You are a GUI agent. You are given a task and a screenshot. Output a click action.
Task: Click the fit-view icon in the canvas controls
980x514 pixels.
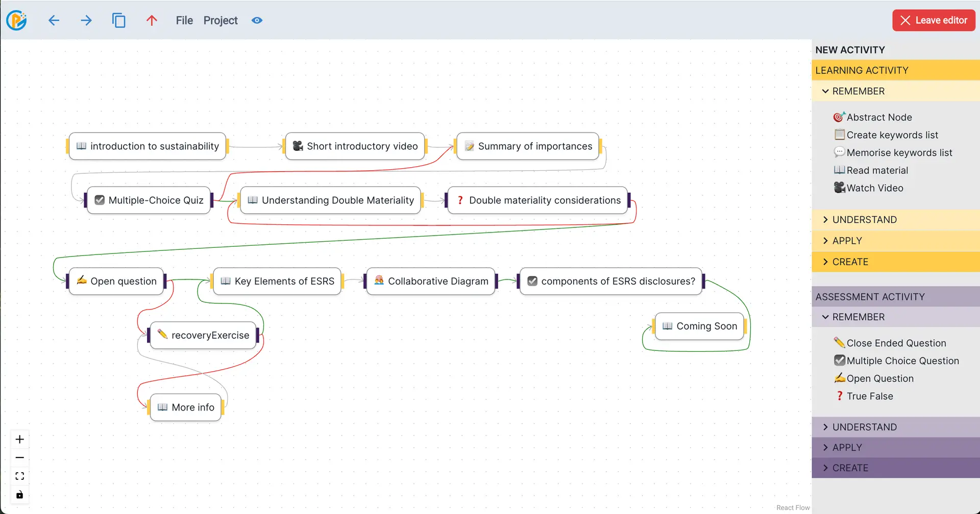[x=19, y=476]
